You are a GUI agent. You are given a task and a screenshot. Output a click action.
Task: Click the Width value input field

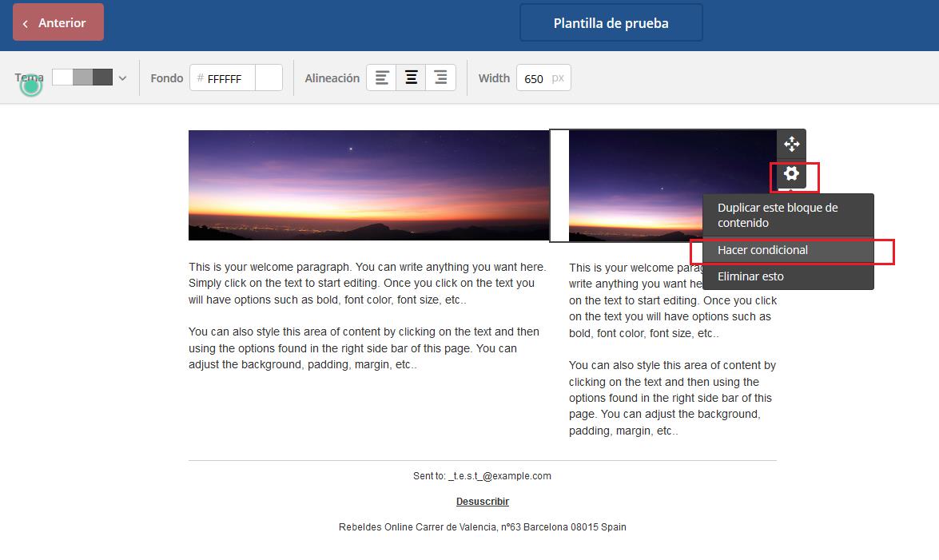coord(534,78)
